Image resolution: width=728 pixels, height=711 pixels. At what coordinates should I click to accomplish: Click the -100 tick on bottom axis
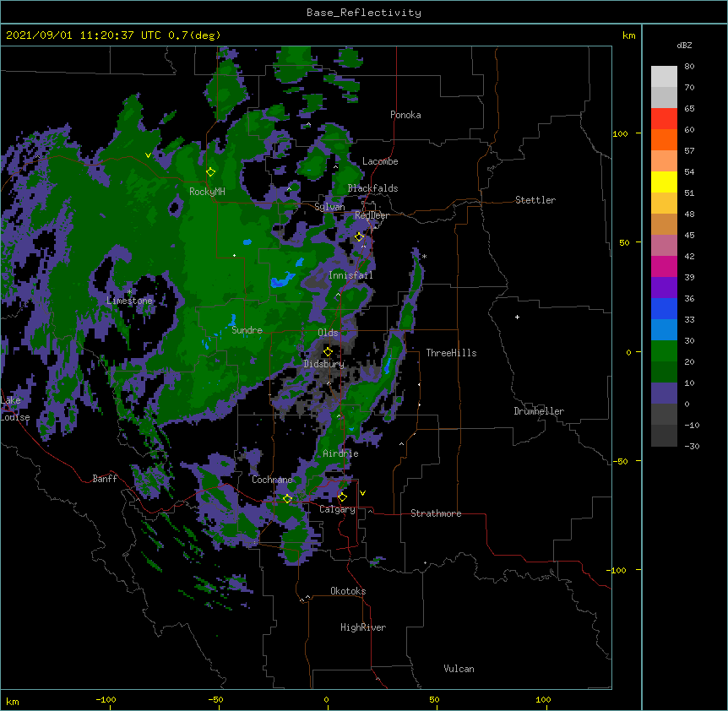point(106,700)
